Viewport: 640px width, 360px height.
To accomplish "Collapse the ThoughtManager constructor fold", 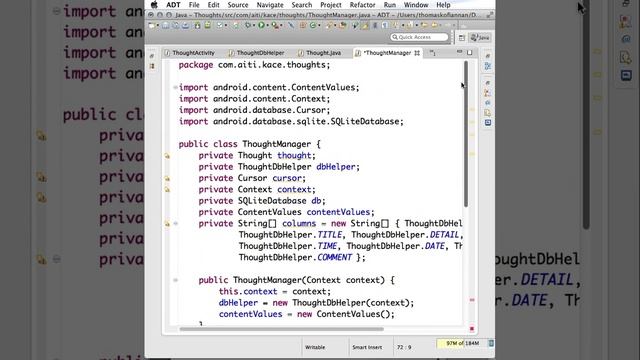I will tap(176, 280).
